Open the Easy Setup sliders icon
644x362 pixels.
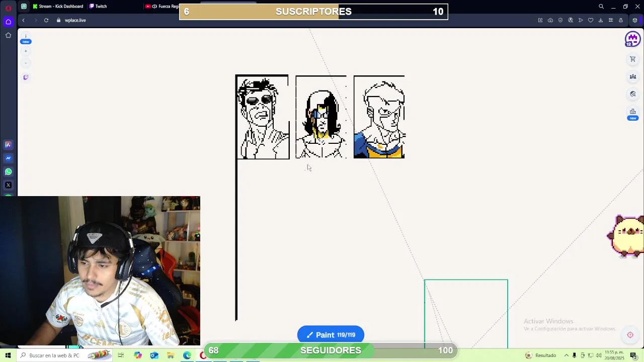pos(611,20)
